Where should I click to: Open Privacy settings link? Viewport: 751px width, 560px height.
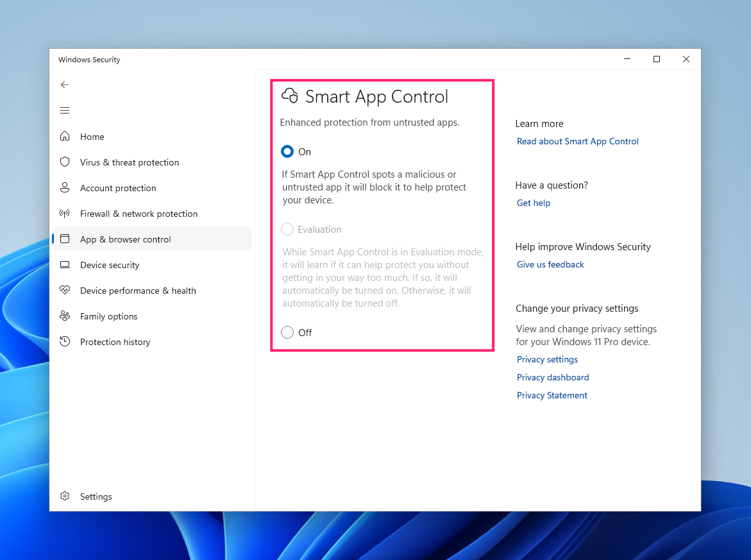(547, 359)
